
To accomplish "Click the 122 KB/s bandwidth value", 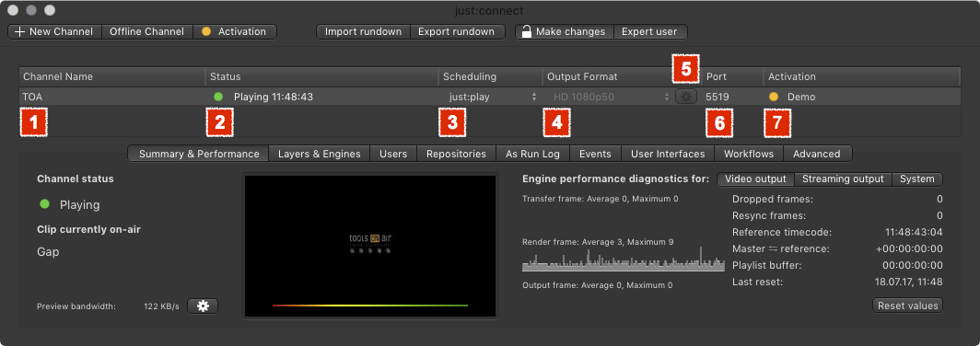I will 161,306.
